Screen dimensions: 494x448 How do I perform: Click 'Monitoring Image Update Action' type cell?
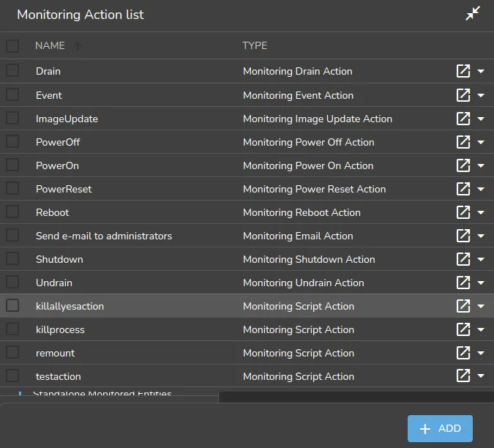[318, 119]
